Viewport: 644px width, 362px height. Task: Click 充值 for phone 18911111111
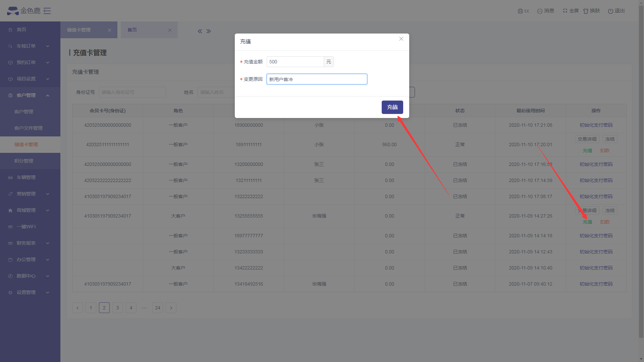tap(587, 150)
